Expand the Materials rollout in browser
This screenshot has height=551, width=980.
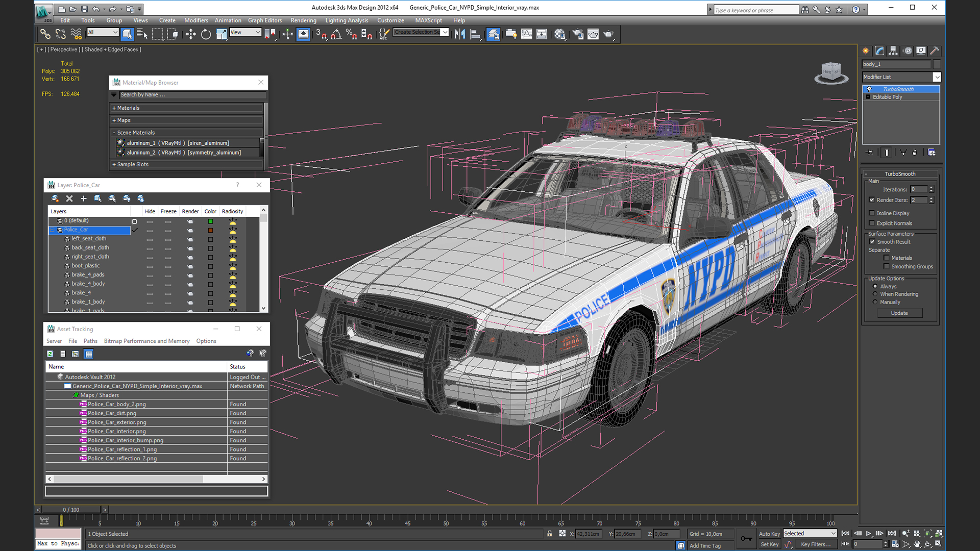pos(128,108)
